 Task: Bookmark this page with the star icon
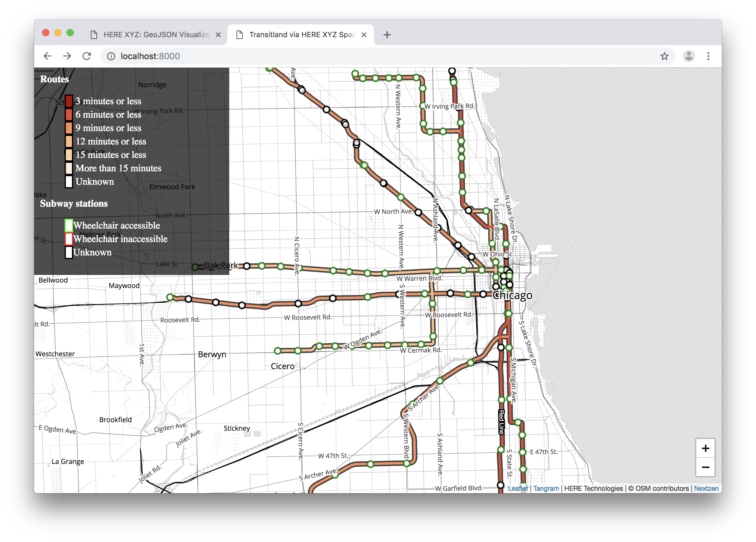pos(664,56)
